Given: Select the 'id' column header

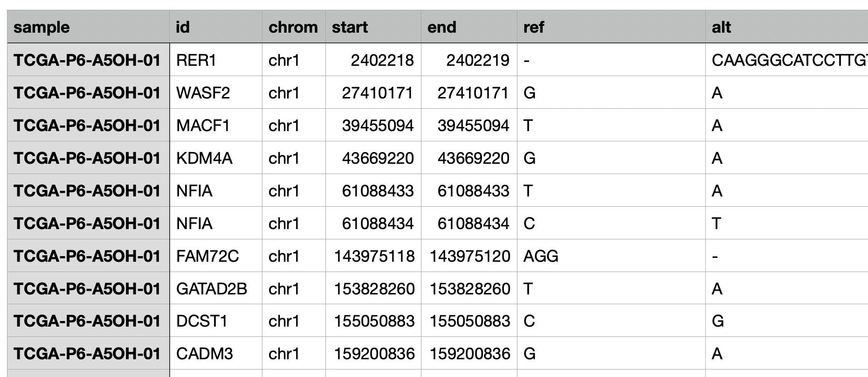Looking at the screenshot, I should click(216, 27).
